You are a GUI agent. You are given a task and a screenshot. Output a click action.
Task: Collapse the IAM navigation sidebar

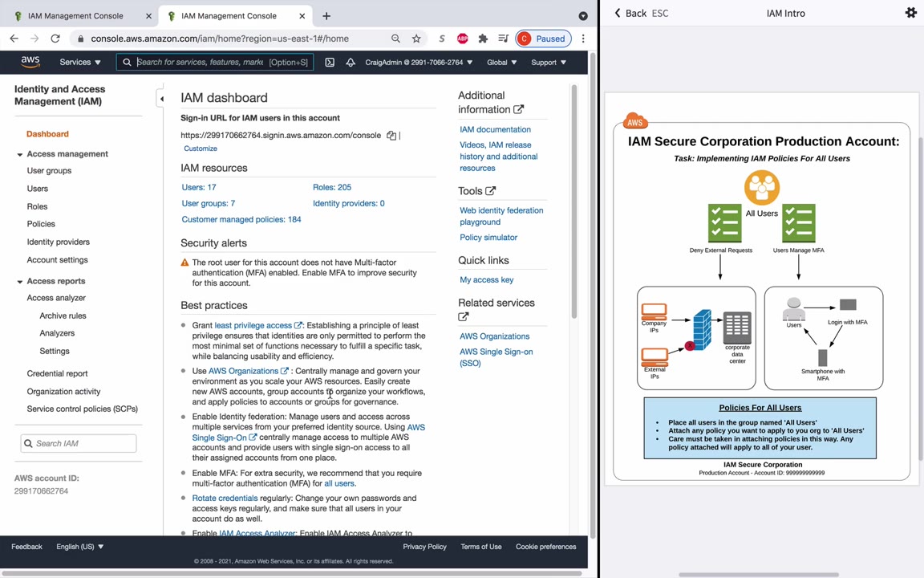[161, 99]
